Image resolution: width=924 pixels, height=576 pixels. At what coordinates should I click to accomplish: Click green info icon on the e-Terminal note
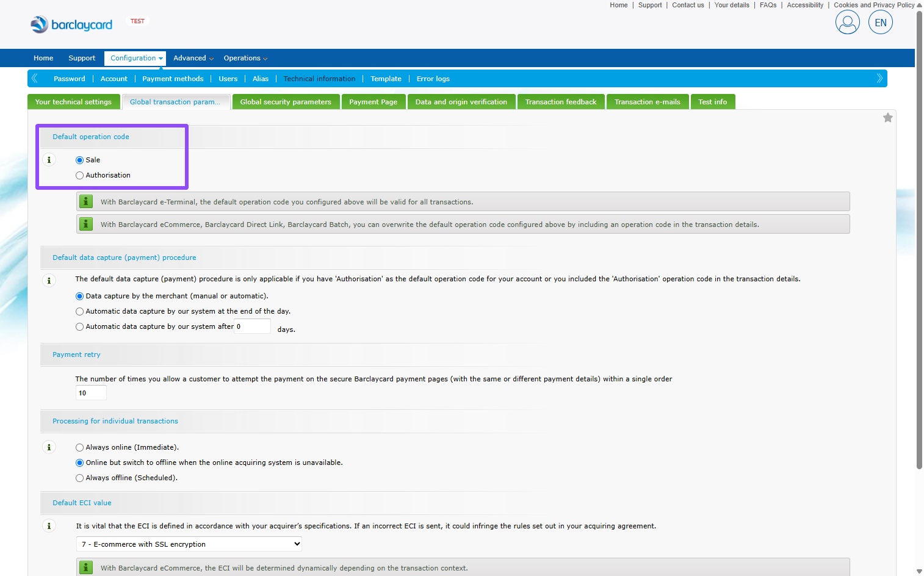(x=86, y=201)
